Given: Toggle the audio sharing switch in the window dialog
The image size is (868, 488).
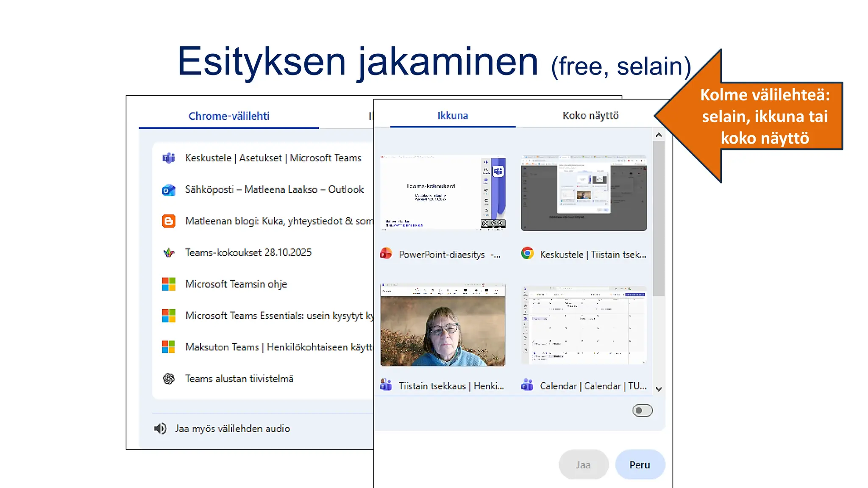Looking at the screenshot, I should click(643, 410).
